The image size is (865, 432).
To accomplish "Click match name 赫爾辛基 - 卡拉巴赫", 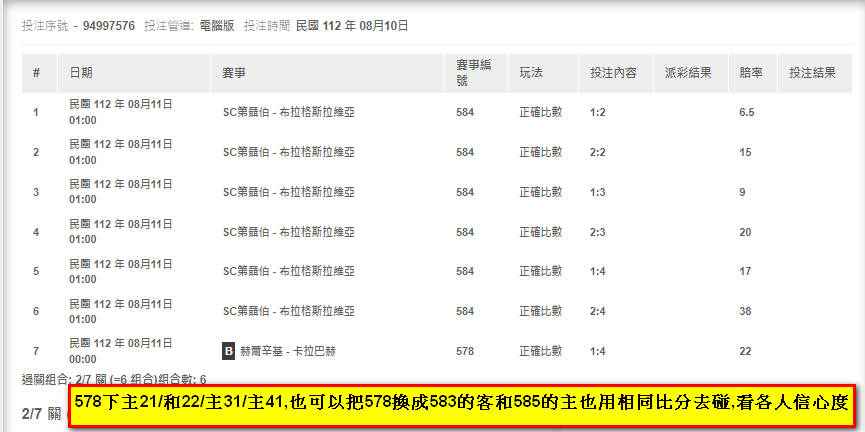I will (x=287, y=351).
